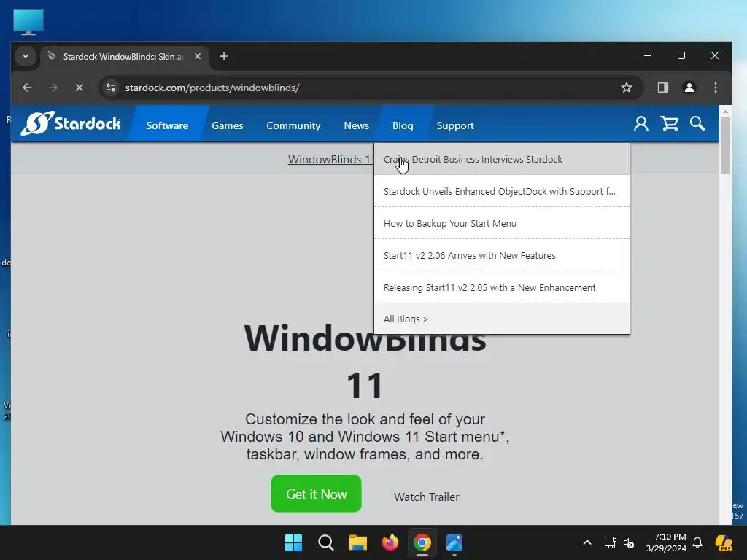Open the Chrome side panel icon

coord(662,87)
